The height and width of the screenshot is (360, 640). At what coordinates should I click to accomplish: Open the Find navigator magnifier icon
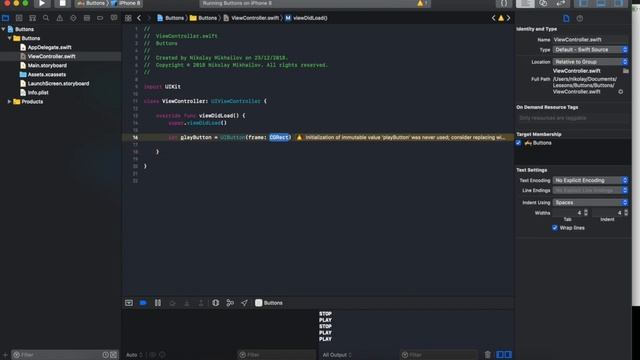pyautogui.click(x=46, y=18)
